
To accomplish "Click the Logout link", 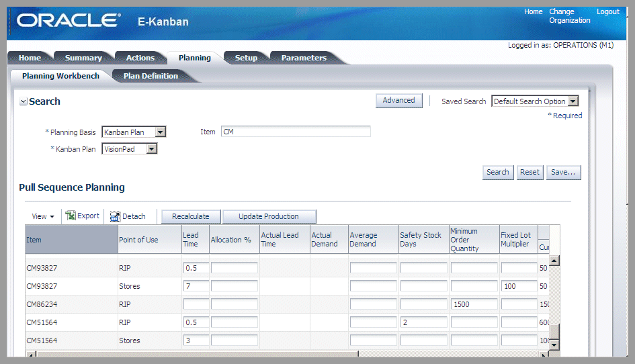I will [607, 11].
